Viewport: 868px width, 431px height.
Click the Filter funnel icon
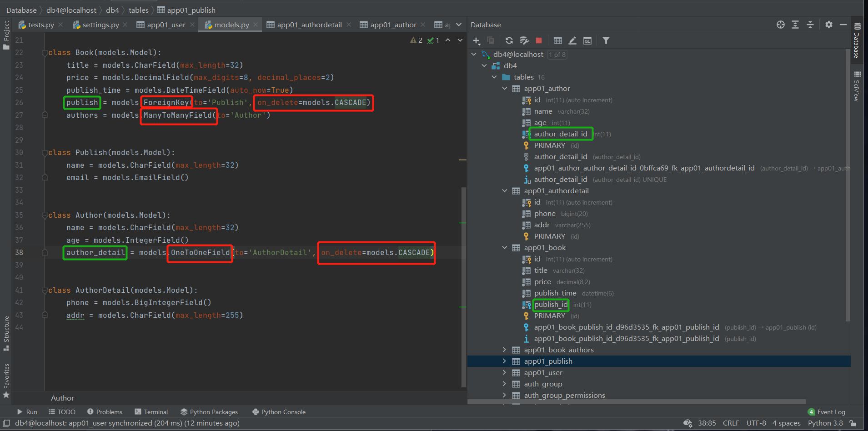coord(606,40)
